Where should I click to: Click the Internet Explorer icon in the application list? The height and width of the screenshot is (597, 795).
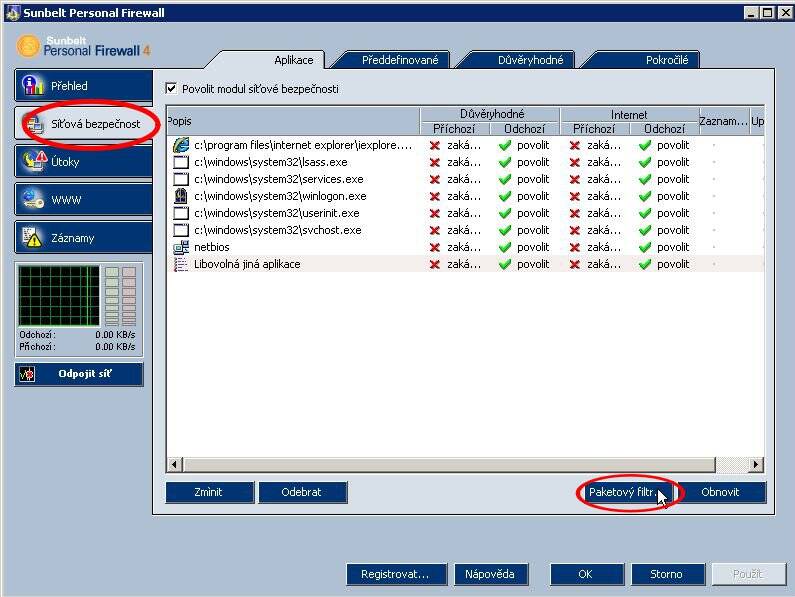[x=181, y=145]
